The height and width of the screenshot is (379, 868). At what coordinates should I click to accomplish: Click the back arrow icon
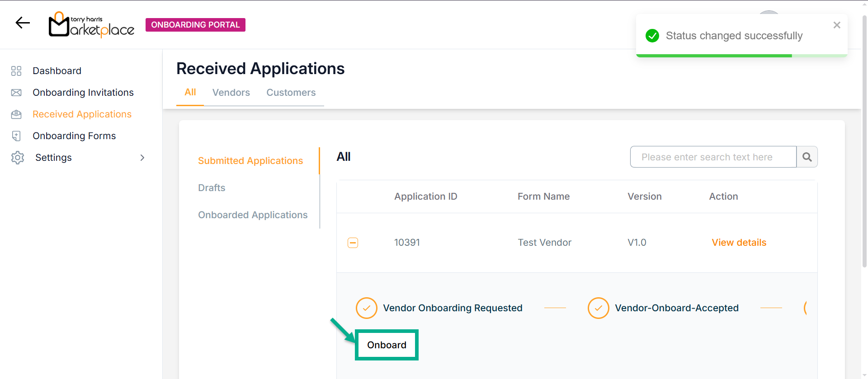coord(23,23)
